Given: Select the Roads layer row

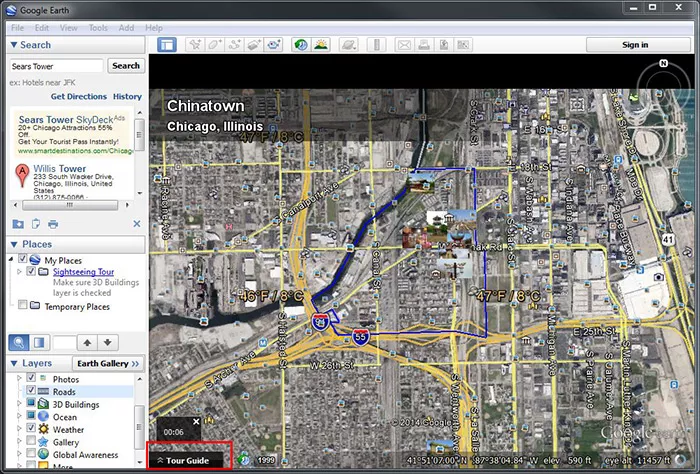Looking at the screenshot, I should tap(78, 391).
